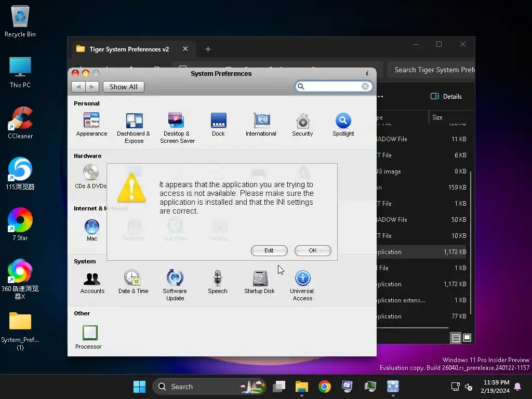The height and width of the screenshot is (399, 532).
Task: Open Task View from the taskbar
Action: [279, 387]
